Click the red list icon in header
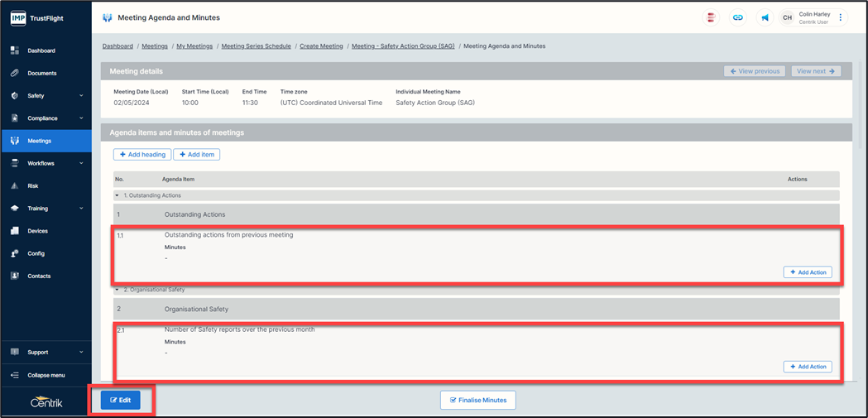 click(712, 17)
